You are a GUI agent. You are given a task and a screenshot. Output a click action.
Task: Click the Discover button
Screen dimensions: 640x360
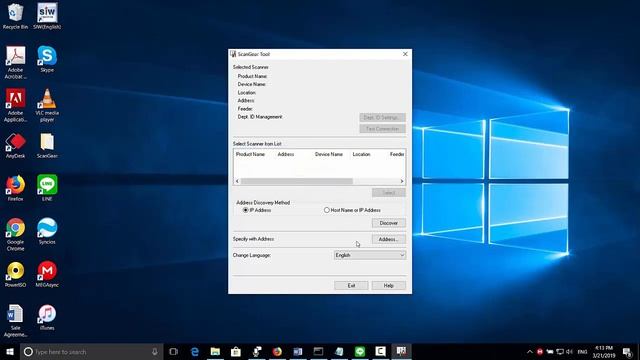pos(389,223)
